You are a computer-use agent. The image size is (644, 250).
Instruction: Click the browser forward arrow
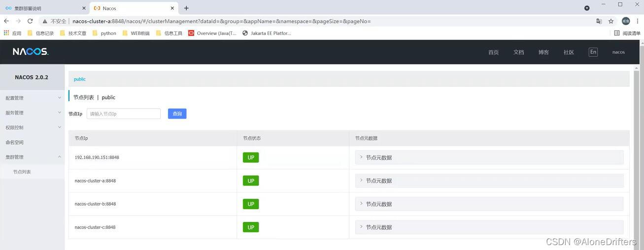coord(18,21)
